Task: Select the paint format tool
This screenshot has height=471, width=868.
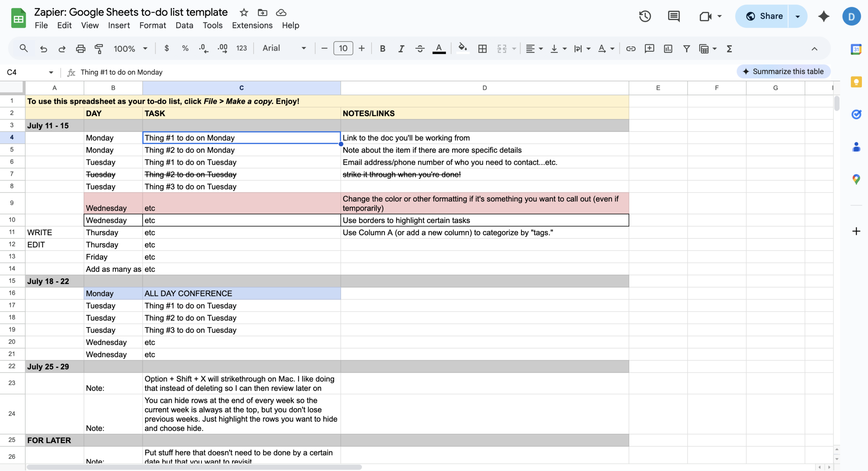Action: pyautogui.click(x=98, y=48)
